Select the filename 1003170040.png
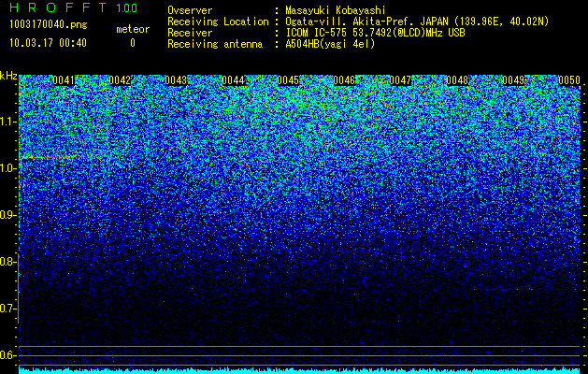Viewport: 588px width, 374px height. click(x=49, y=24)
